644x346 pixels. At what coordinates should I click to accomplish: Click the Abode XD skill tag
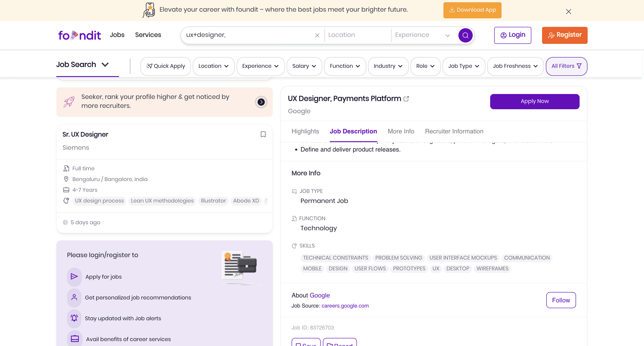click(246, 201)
